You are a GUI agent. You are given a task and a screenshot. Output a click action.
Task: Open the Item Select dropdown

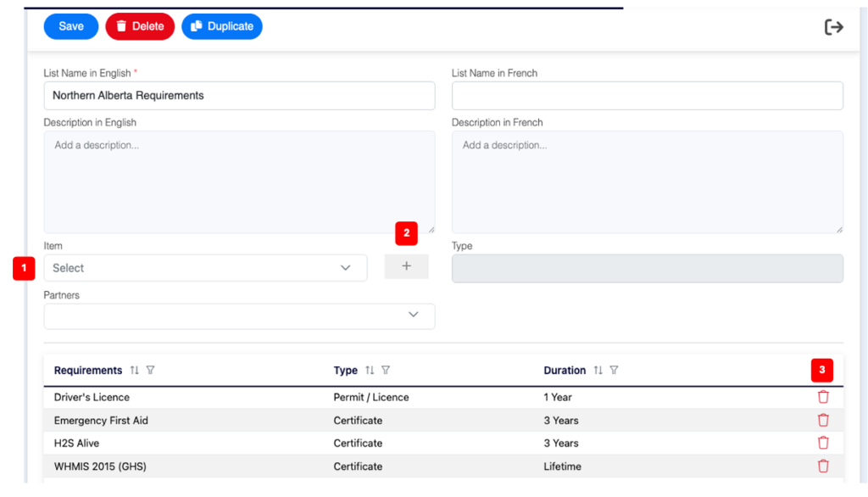[205, 268]
